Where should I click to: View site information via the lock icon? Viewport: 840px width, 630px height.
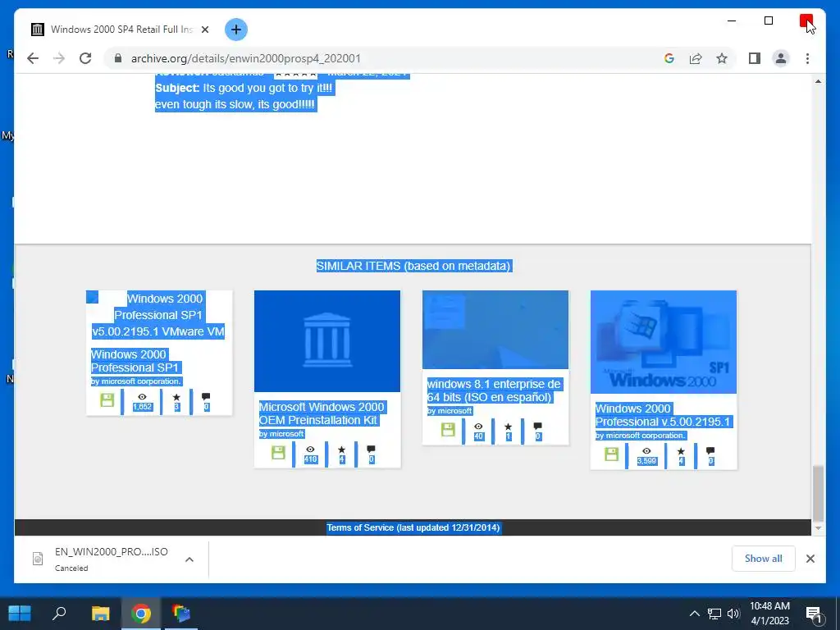click(x=118, y=58)
